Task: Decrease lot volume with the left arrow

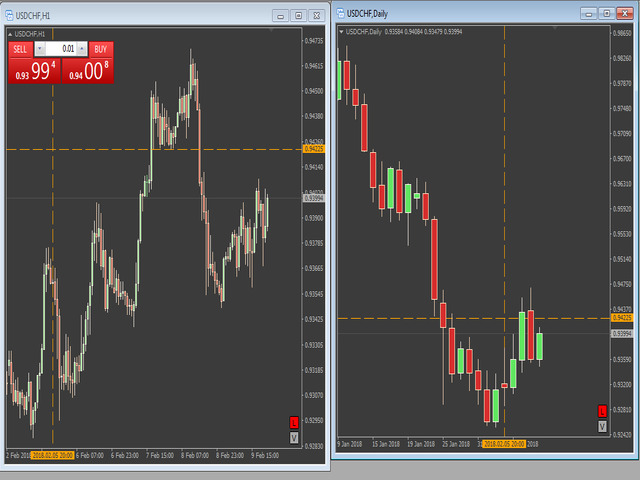Action: [40, 49]
